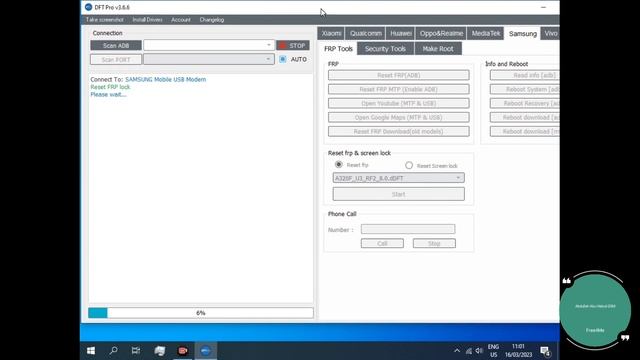640x360 pixels.
Task: Click the Read info [adb] button
Action: pyautogui.click(x=525, y=75)
